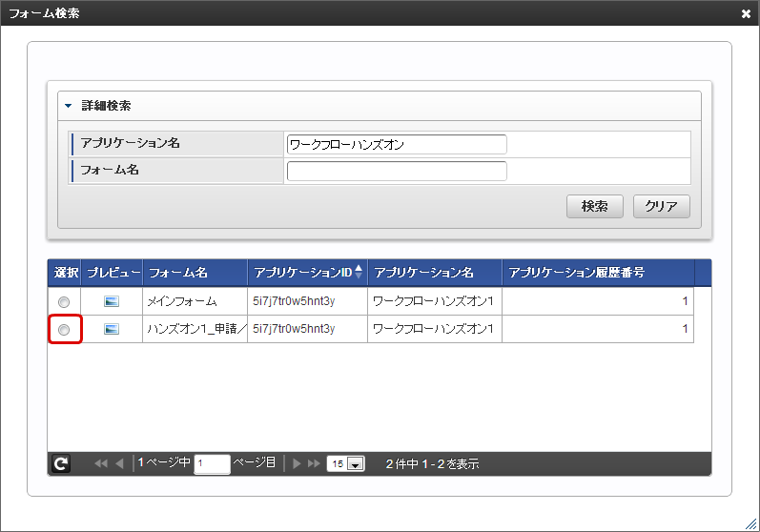Go to first page using the double-left arrow
Viewport: 760px width, 532px height.
(x=100, y=463)
